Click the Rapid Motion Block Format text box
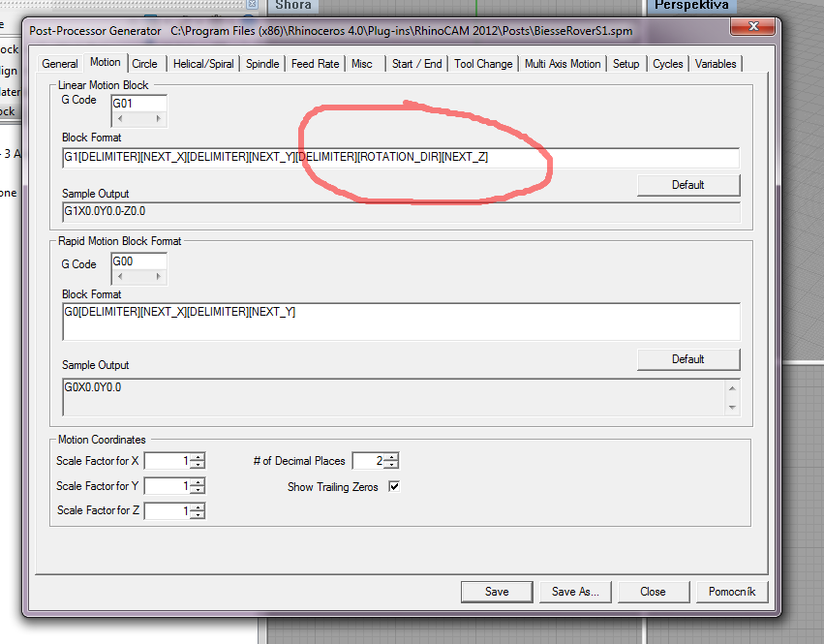824x644 pixels. pos(400,321)
